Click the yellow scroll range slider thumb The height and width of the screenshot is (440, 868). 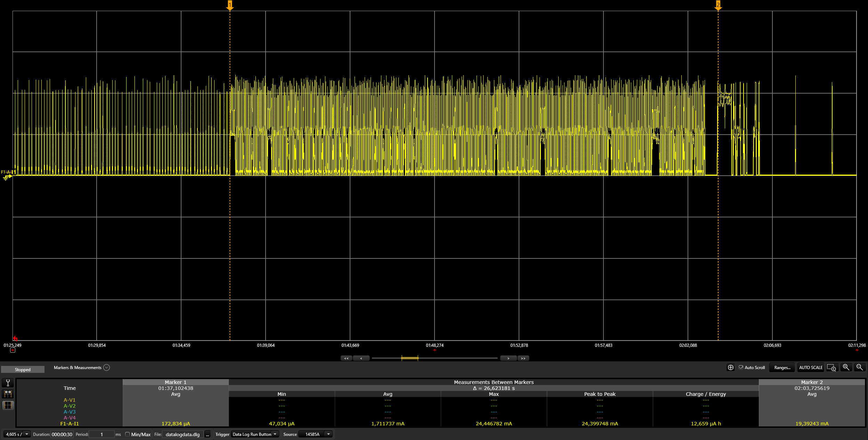(x=410, y=358)
